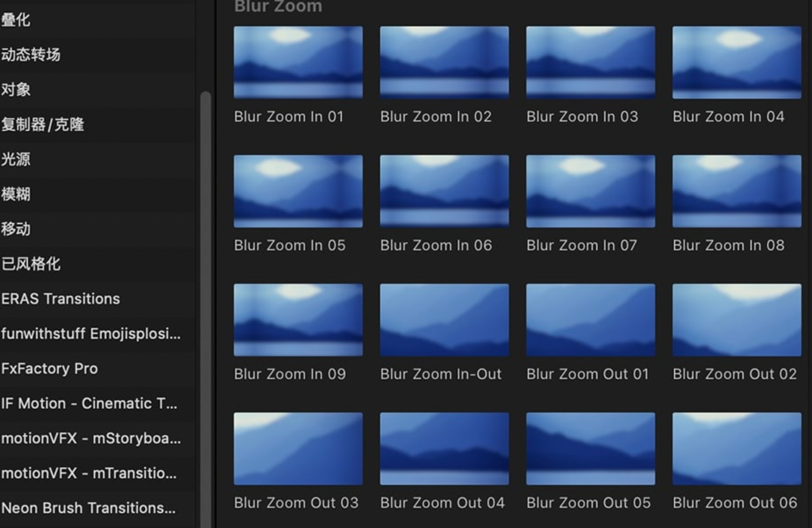Pick the Blur Zoom In 03 transition preview
The width and height of the screenshot is (812, 528).
pyautogui.click(x=590, y=62)
